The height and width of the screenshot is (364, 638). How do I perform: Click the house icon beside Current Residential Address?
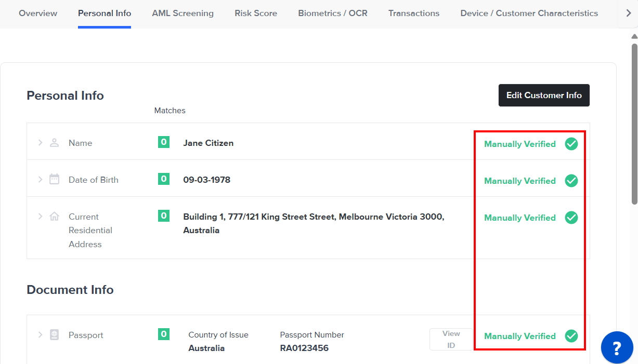coord(54,217)
